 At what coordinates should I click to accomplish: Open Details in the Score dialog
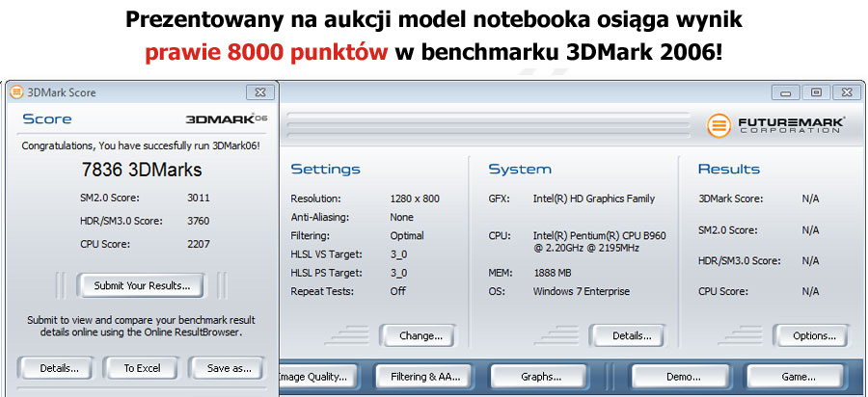[x=54, y=368]
